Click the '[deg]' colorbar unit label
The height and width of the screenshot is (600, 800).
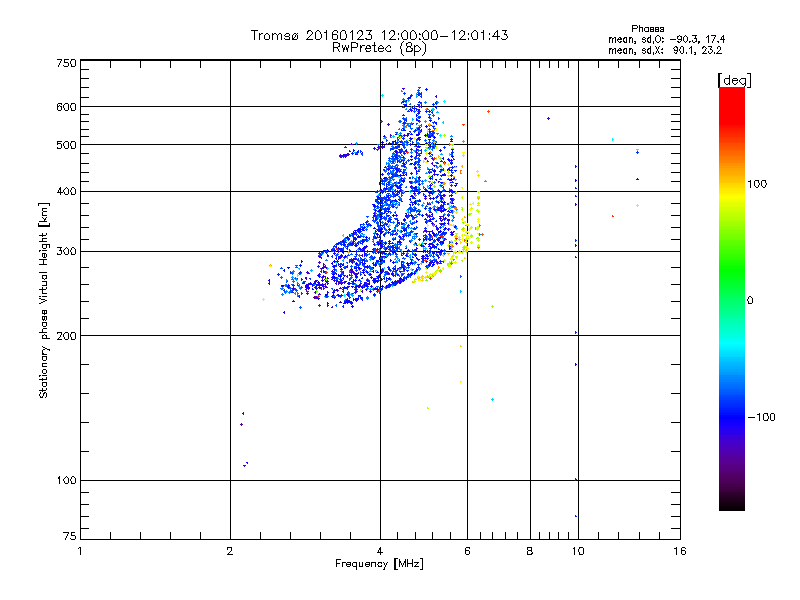pyautogui.click(x=734, y=80)
